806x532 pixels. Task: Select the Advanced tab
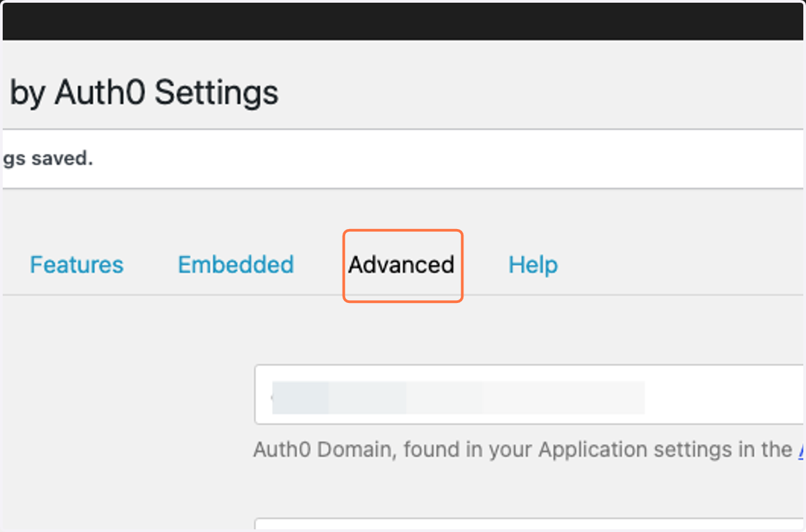click(x=402, y=265)
